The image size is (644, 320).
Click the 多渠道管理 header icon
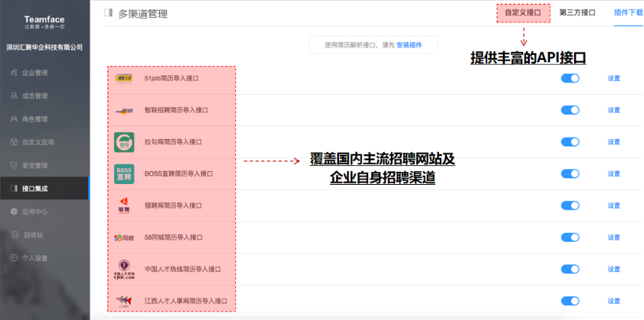(x=108, y=13)
